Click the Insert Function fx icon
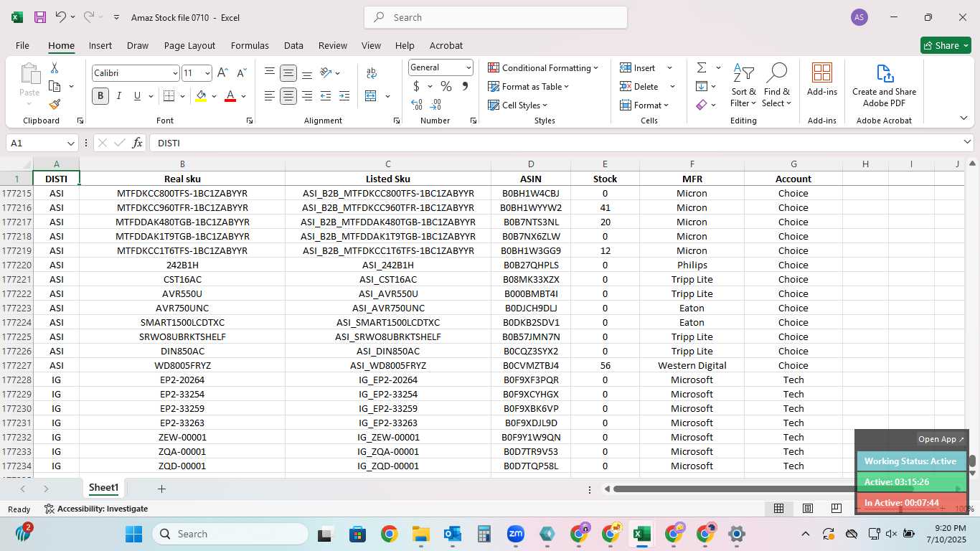 click(137, 143)
